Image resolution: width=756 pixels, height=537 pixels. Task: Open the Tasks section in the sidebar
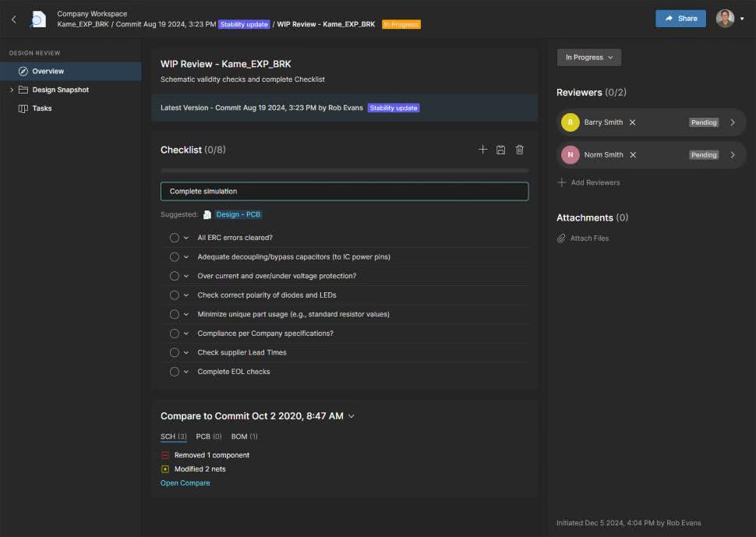click(x=42, y=108)
